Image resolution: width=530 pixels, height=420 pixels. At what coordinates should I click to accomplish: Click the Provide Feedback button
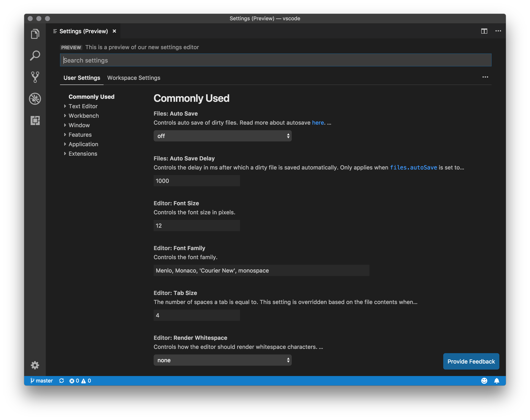pyautogui.click(x=471, y=361)
